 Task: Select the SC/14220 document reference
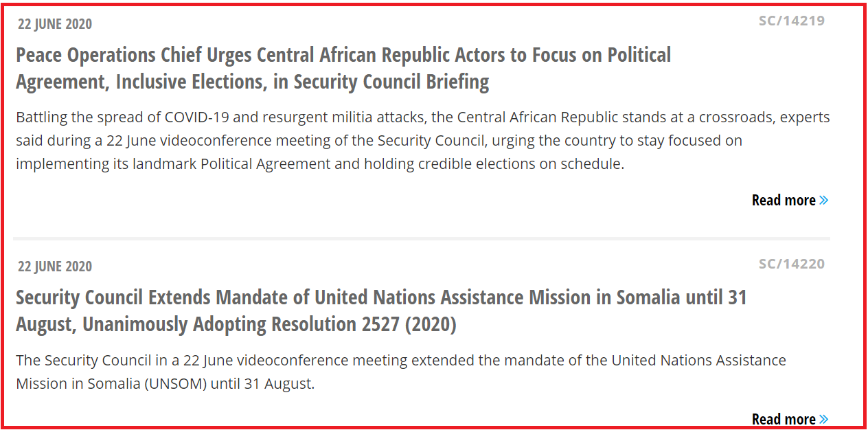792,264
